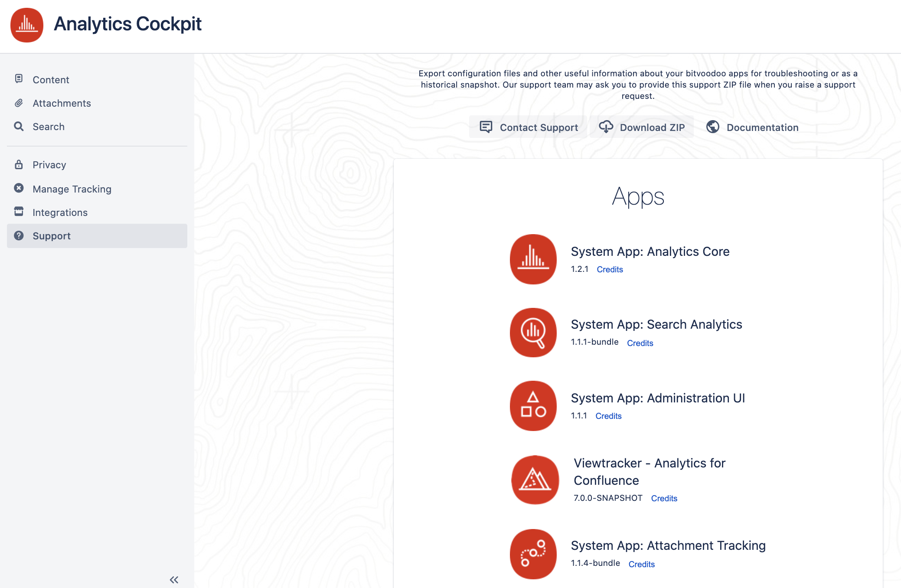Select the Support sidebar item
The width and height of the screenshot is (901, 588).
click(x=51, y=236)
